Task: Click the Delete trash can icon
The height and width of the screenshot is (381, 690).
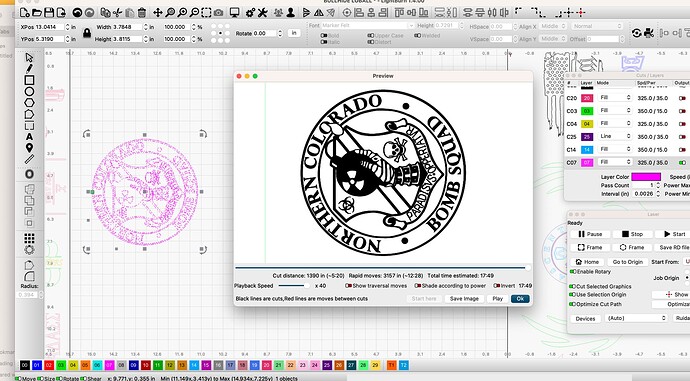Action: tap(142, 13)
